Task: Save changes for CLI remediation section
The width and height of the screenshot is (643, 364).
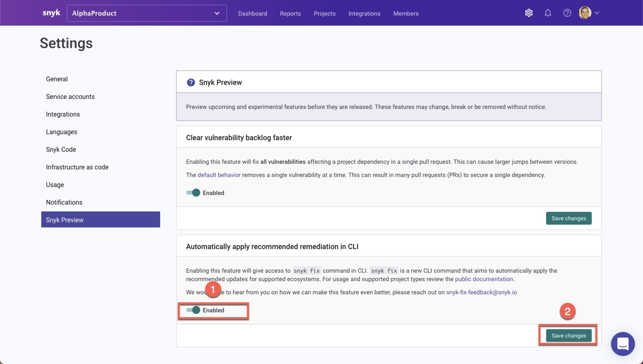Action: pos(569,336)
